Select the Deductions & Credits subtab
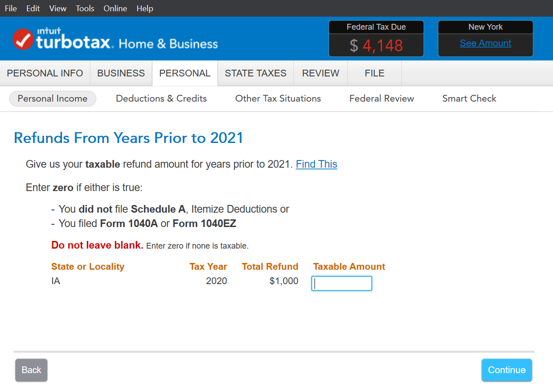553x392 pixels. pos(162,98)
